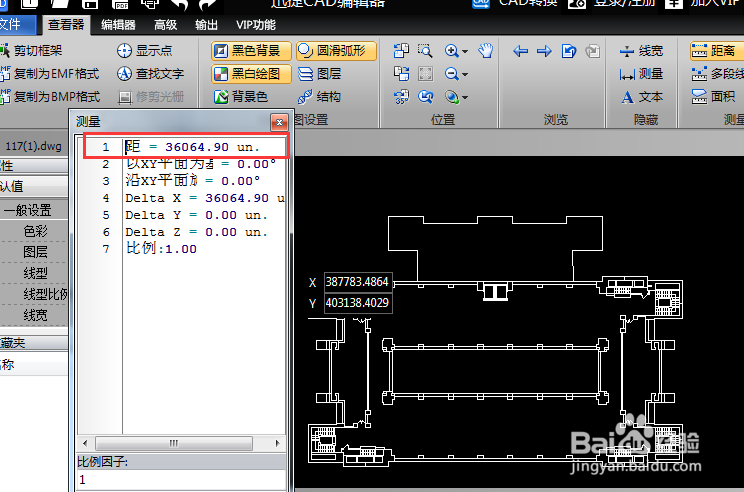Click the X coordinate field 387783.4864

[x=358, y=282]
